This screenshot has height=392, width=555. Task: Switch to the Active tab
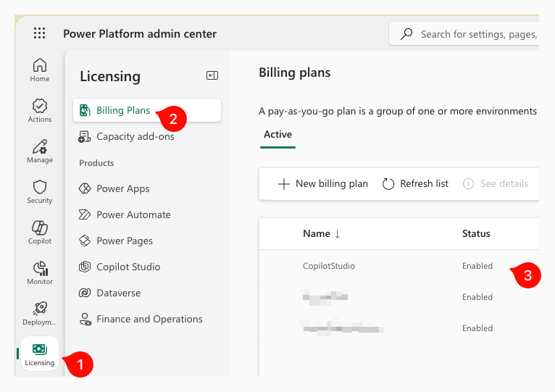(277, 134)
